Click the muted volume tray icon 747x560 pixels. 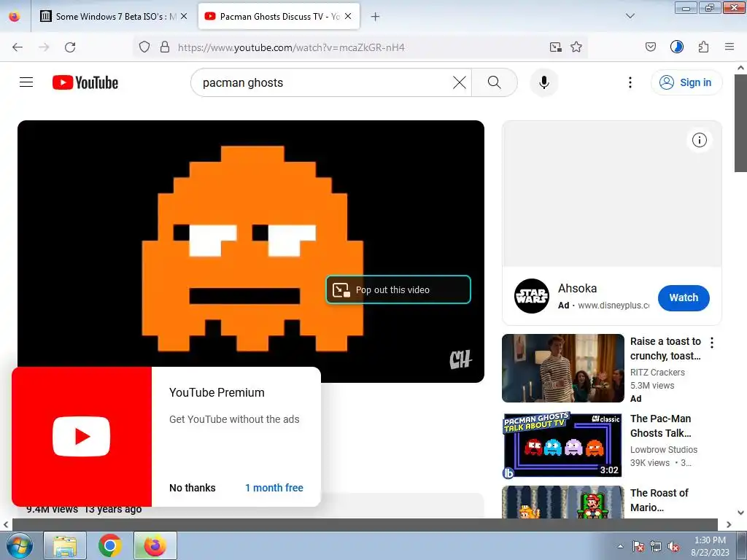click(x=673, y=546)
